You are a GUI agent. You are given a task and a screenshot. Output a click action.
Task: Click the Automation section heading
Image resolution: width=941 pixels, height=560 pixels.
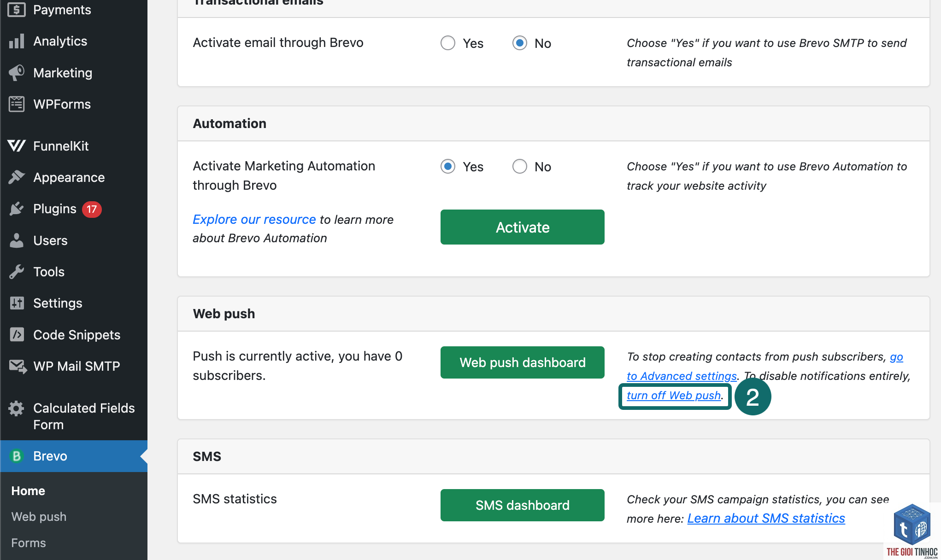pyautogui.click(x=229, y=123)
